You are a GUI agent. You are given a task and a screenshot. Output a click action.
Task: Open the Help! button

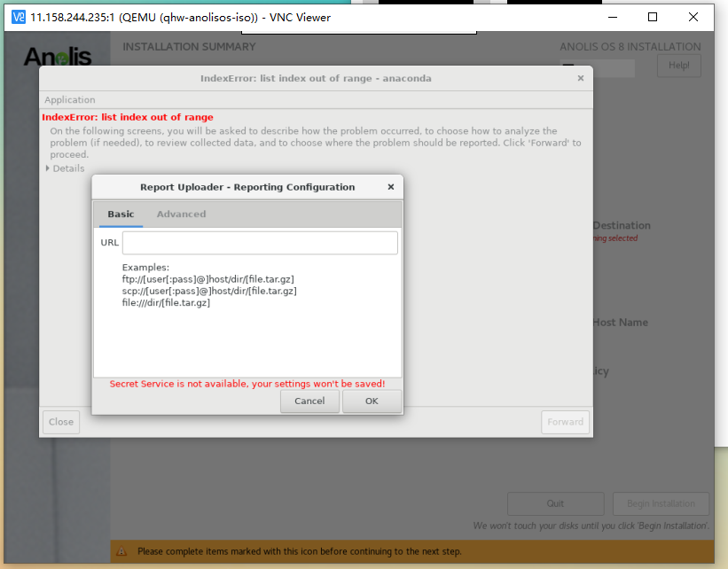tap(678, 66)
